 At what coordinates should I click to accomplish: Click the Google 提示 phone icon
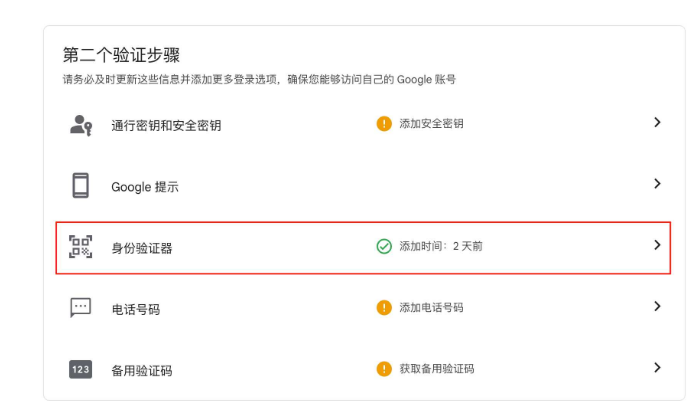point(81,185)
